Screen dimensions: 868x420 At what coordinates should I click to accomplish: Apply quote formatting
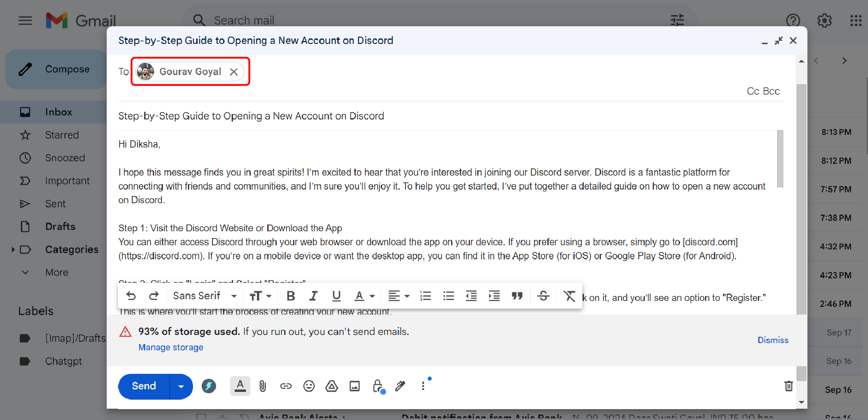[x=517, y=296]
